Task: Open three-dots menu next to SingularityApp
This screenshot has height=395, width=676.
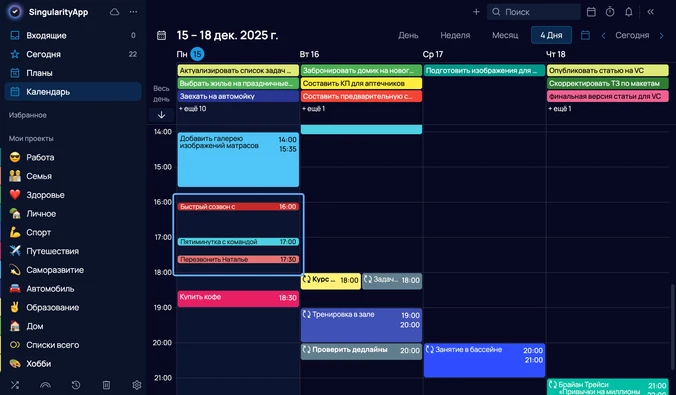Action: click(x=134, y=12)
